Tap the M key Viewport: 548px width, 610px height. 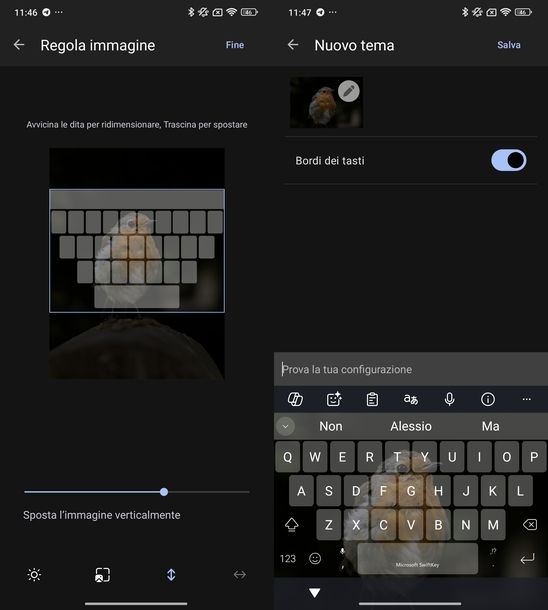click(x=493, y=525)
